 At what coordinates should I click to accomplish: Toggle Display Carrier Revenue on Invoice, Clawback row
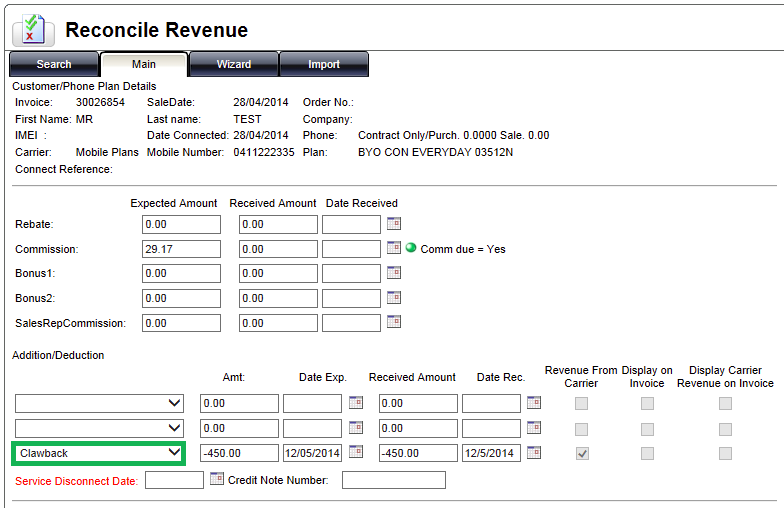[726, 454]
